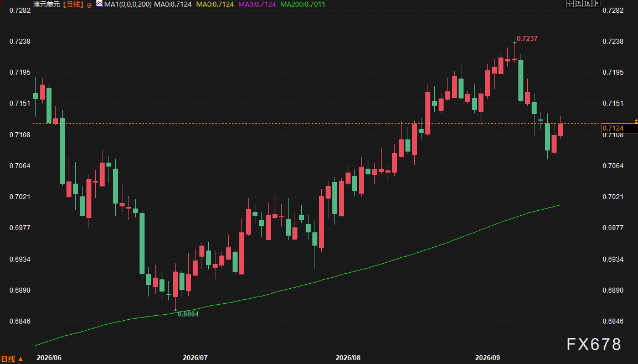Click the 2026/06 date label
The width and height of the screenshot is (638, 364).
coord(49,358)
